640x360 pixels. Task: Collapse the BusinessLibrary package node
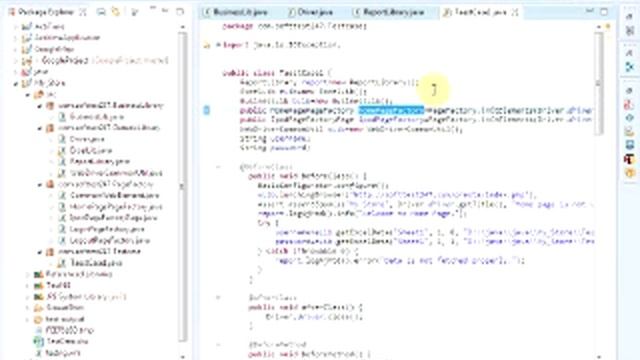pyautogui.click(x=40, y=106)
